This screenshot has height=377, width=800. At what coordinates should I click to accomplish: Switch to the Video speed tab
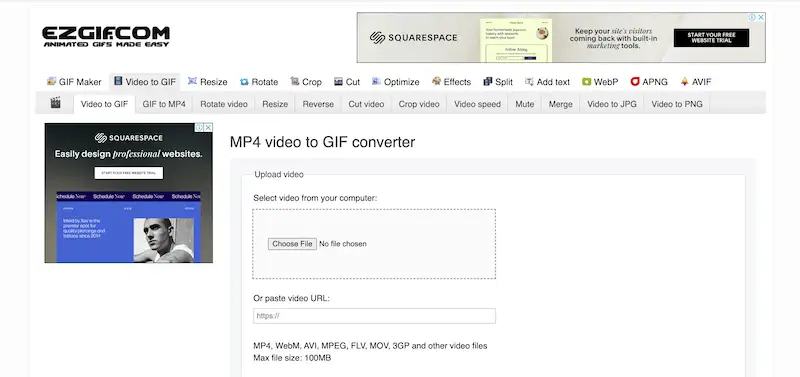coord(478,104)
